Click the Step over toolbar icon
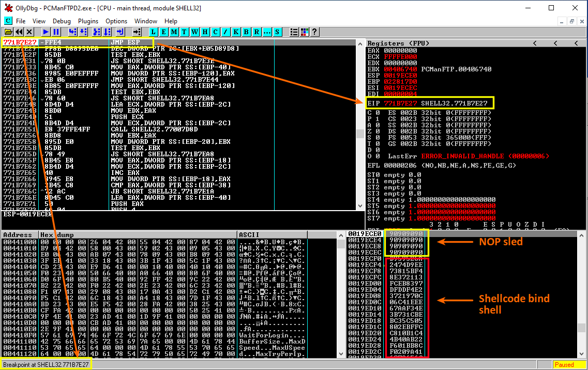Image resolution: width=588 pixels, height=370 pixels. click(83, 32)
